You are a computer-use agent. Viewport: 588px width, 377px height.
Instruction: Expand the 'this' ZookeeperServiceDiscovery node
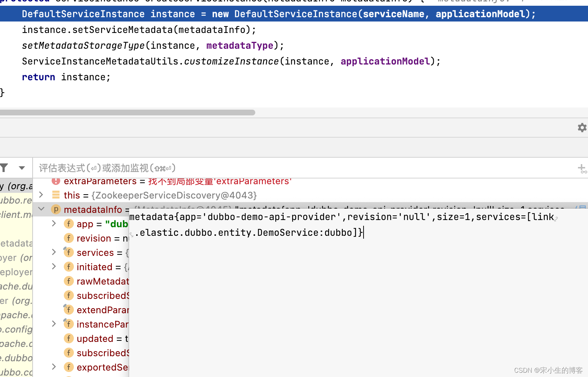(x=41, y=195)
